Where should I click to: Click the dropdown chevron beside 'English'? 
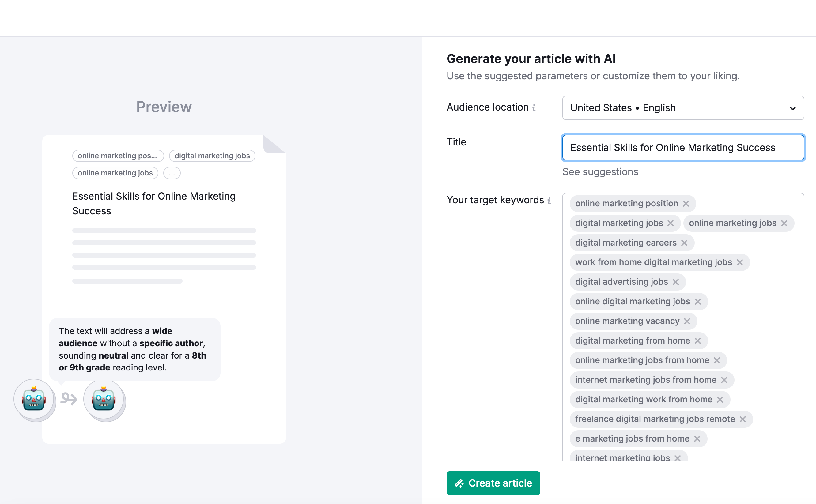coord(792,108)
